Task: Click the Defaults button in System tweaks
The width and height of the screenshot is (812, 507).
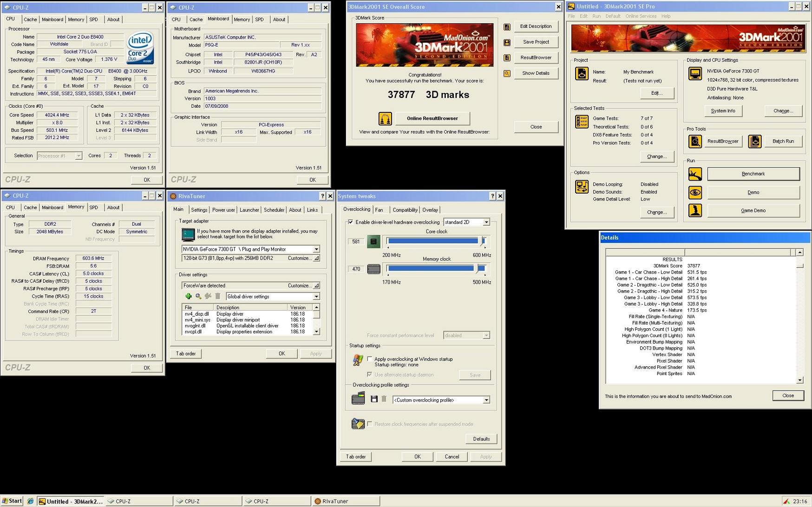Action: point(481,439)
